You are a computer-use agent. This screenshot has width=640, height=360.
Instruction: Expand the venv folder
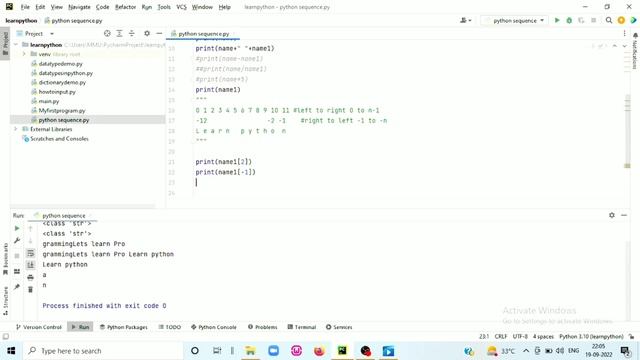[24, 54]
